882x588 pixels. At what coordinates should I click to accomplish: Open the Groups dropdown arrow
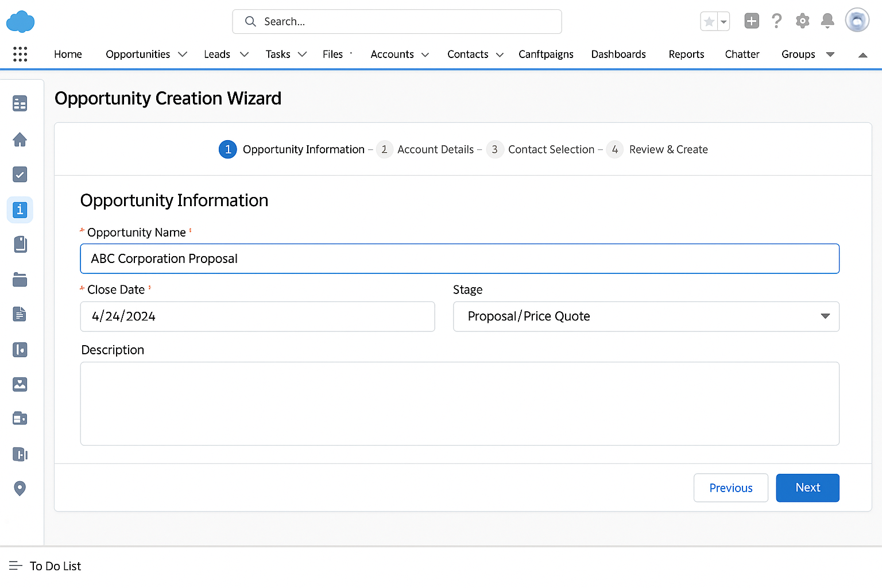(x=830, y=54)
